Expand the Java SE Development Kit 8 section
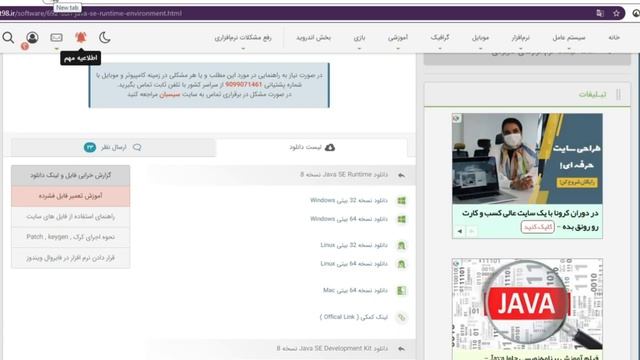Image resolution: width=640 pixels, height=360 pixels. [x=332, y=349]
